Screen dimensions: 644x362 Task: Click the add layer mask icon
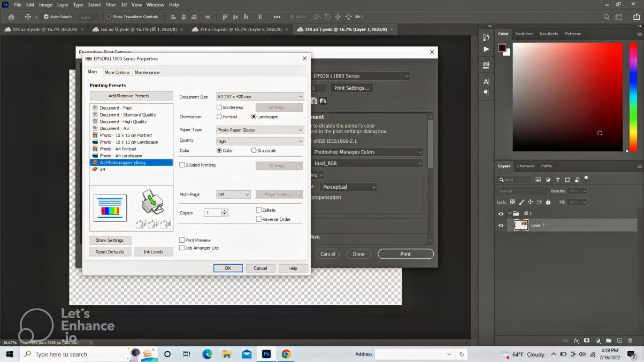point(587,341)
